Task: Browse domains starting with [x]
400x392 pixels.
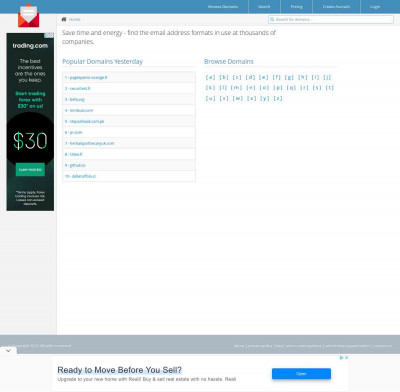Action: (252, 98)
